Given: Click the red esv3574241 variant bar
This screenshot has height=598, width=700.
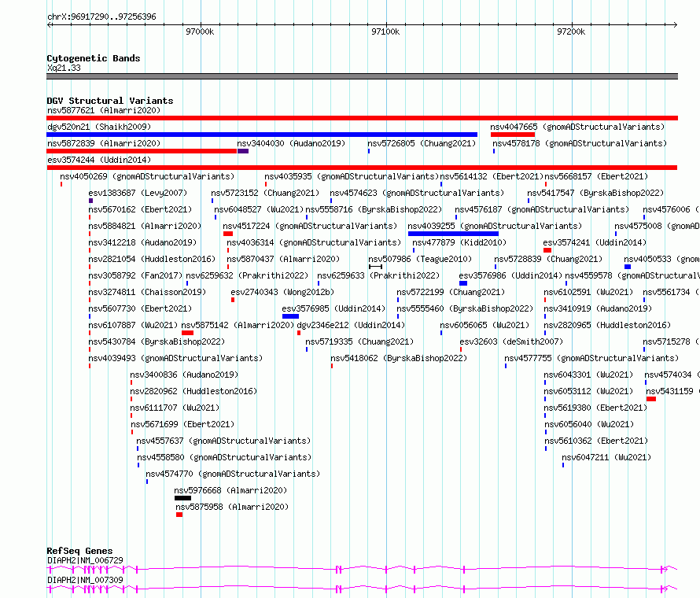Looking at the screenshot, I should click(x=547, y=250).
